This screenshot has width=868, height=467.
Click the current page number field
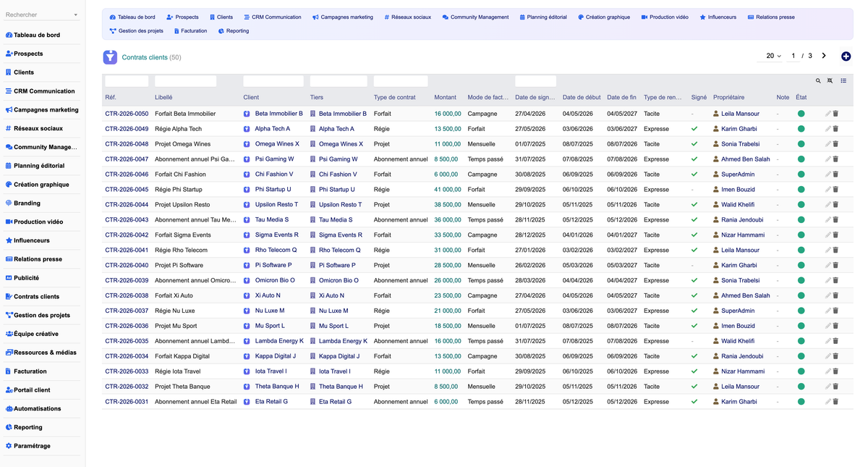click(793, 56)
